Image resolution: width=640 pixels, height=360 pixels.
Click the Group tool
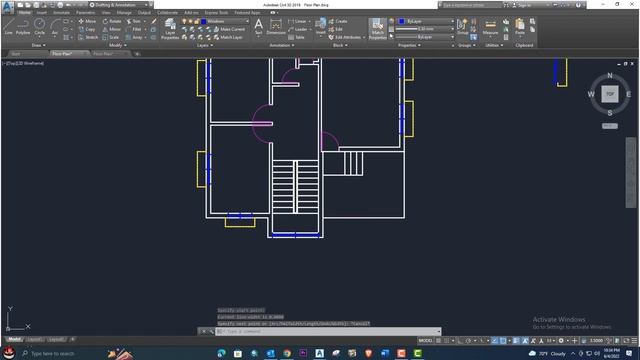(x=462, y=27)
